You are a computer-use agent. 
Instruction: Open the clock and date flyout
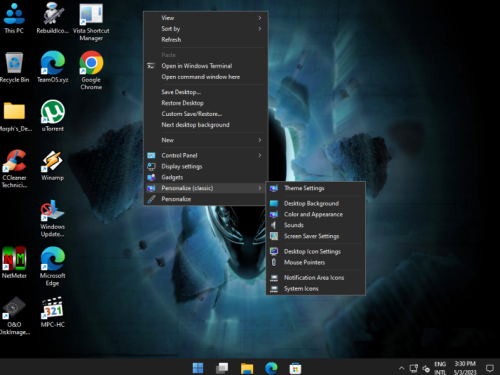(465, 368)
